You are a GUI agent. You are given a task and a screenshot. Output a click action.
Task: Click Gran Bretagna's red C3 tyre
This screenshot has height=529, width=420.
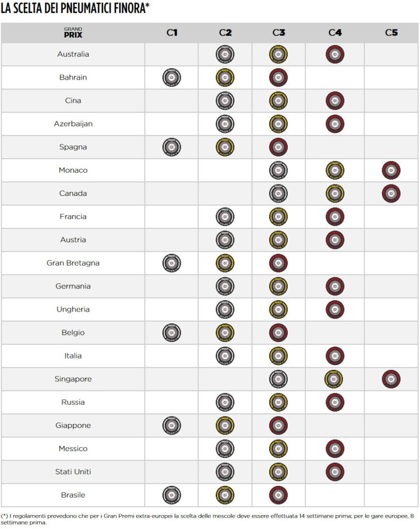point(278,263)
